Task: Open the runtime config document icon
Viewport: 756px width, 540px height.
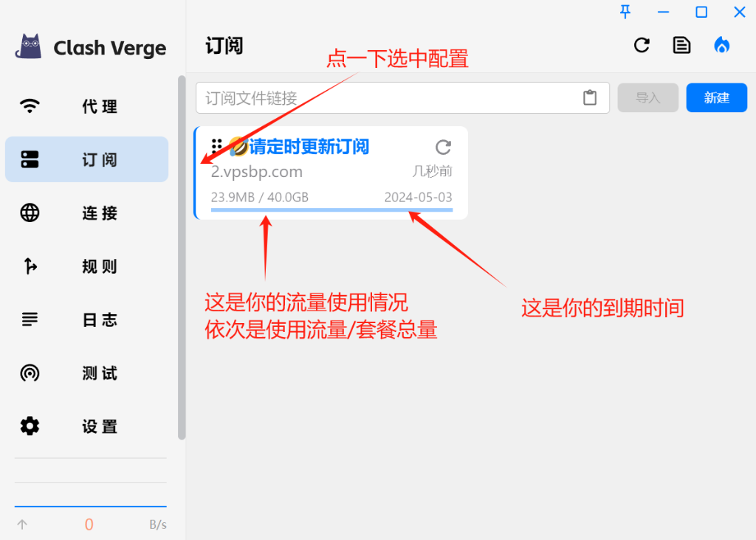Action: pyautogui.click(x=681, y=45)
